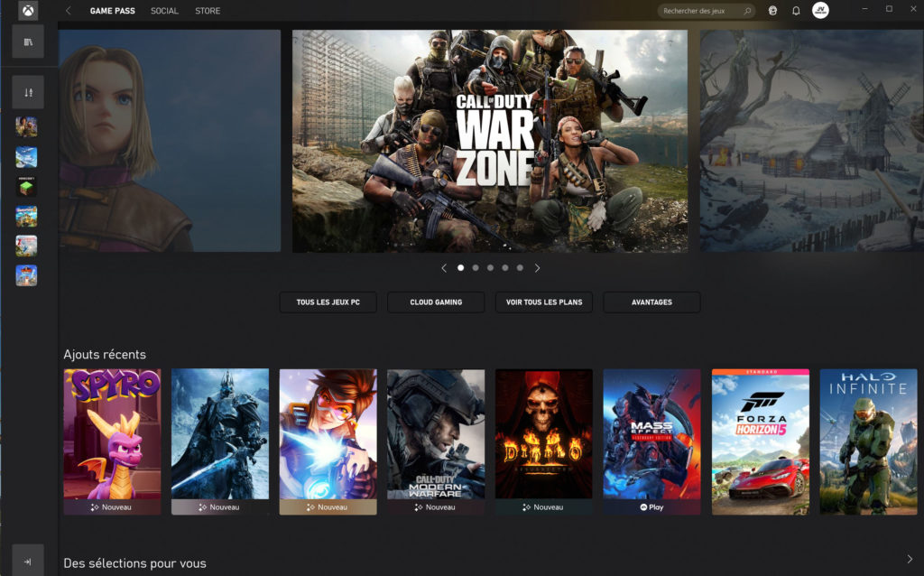The width and height of the screenshot is (924, 576).
Task: Open the Forza Horizon 5 cover
Action: tap(760, 441)
